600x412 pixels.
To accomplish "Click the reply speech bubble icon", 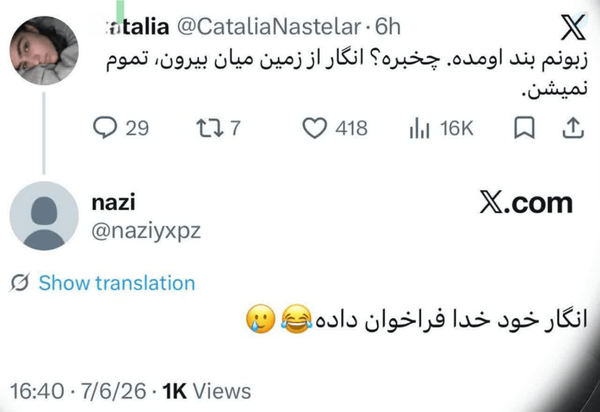I will [x=105, y=127].
